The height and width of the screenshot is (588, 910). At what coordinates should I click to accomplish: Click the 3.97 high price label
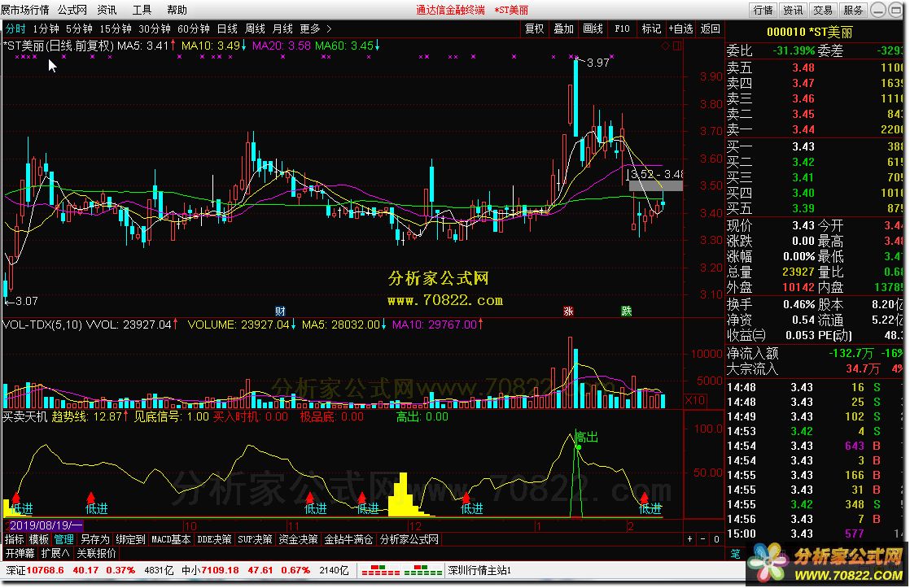click(x=598, y=62)
